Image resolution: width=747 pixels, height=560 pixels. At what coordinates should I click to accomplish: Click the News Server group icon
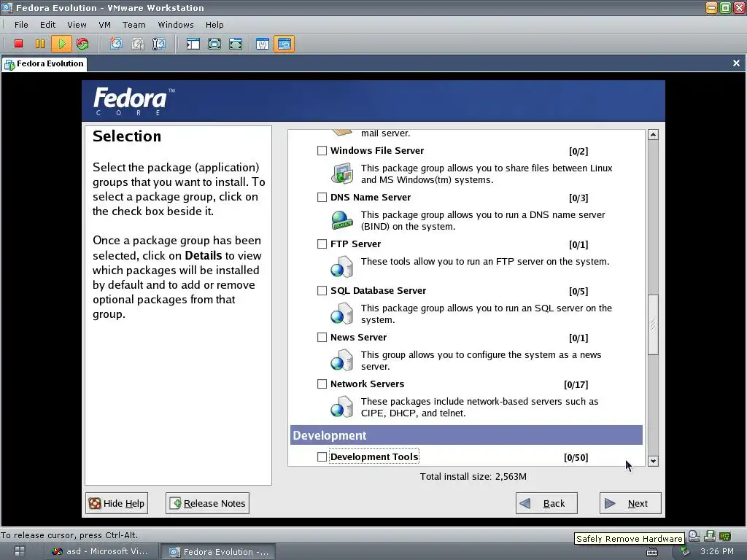pos(342,360)
